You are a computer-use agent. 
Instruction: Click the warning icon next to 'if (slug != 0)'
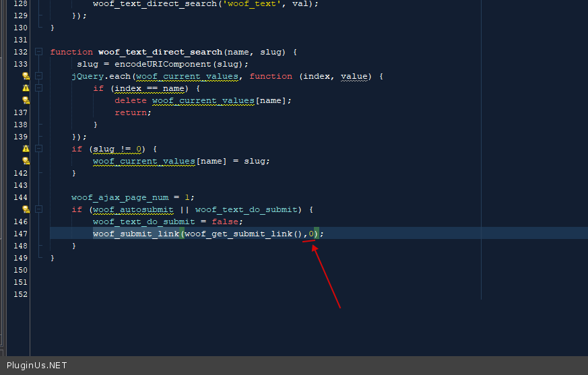point(26,149)
